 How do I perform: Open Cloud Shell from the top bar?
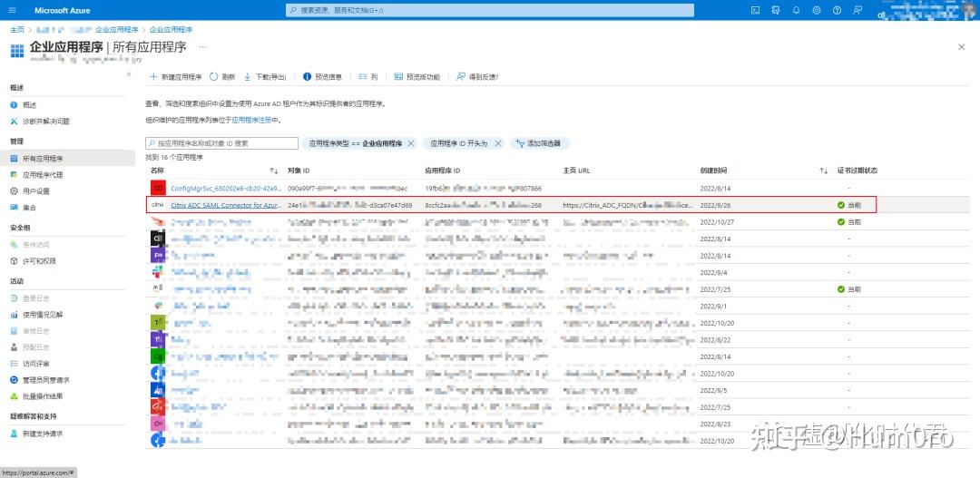755,10
